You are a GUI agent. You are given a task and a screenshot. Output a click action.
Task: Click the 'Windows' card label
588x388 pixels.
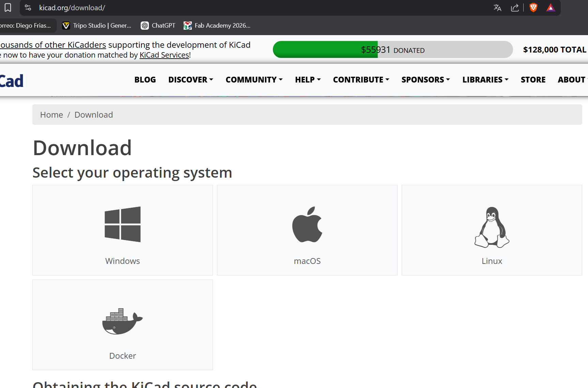click(123, 261)
